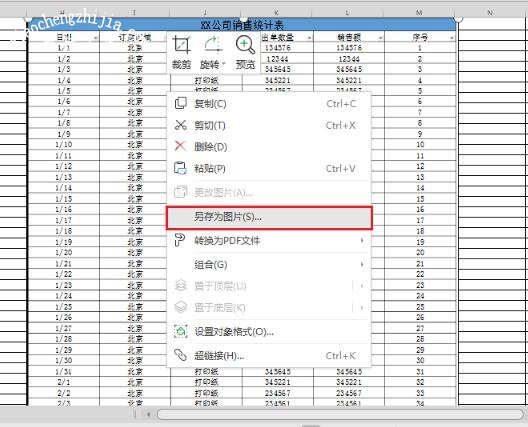
Task: Open Format Object (设置对象格式) dialog
Action: [269, 332]
